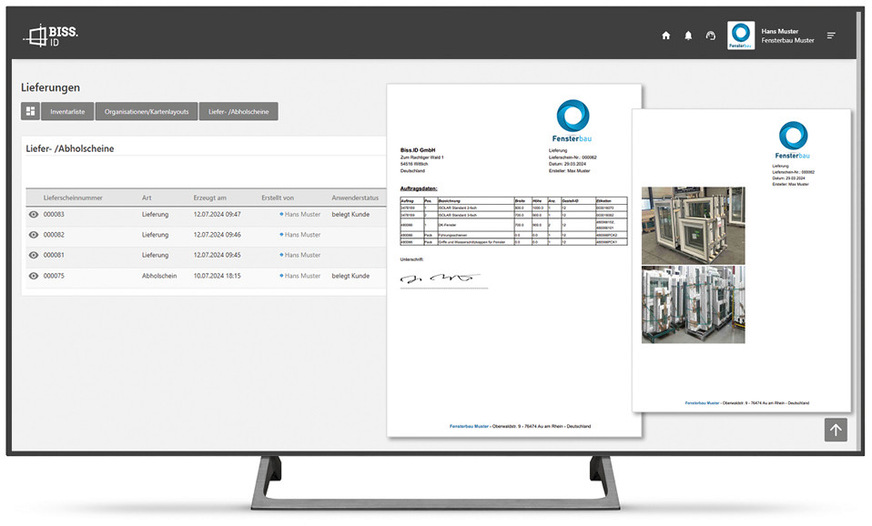
Task: View delivery note 000083 via eye icon
Action: pos(33,215)
